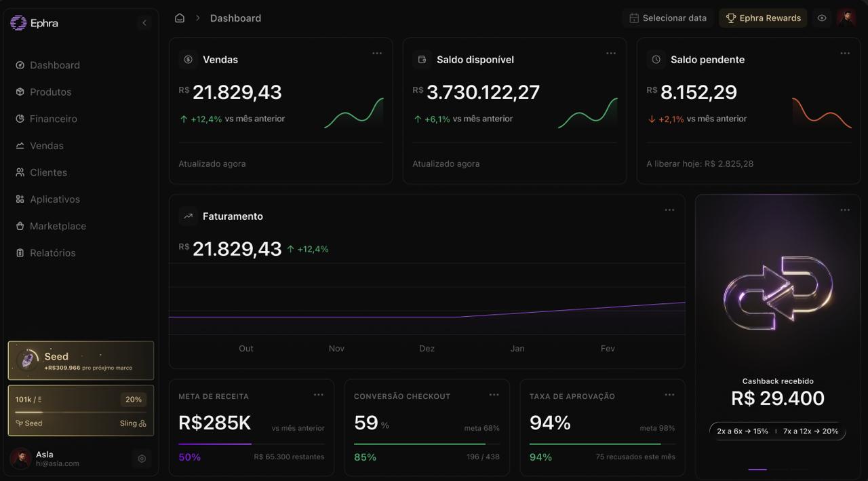This screenshot has height=481, width=868.
Task: Click the A liberar hoje text
Action: tap(700, 163)
